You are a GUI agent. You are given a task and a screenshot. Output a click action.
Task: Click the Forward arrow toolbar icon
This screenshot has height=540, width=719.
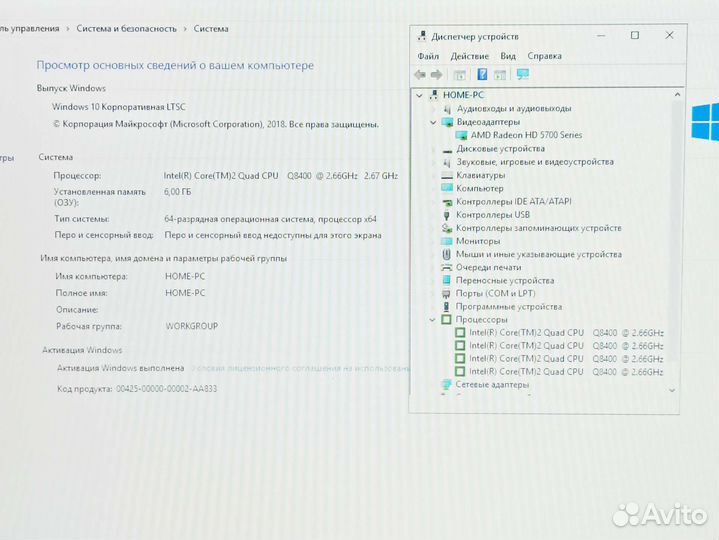tap(437, 75)
